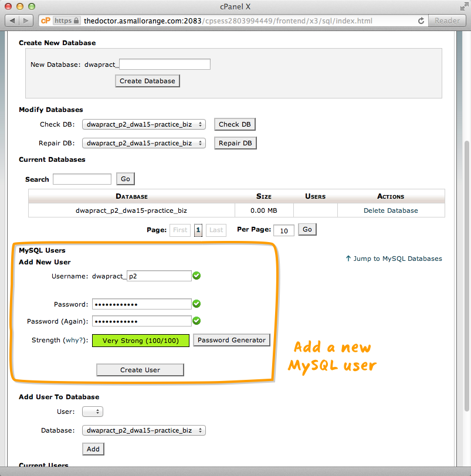This screenshot has width=471, height=476.
Task: Click the reload icon in address bar
Action: tap(421, 21)
